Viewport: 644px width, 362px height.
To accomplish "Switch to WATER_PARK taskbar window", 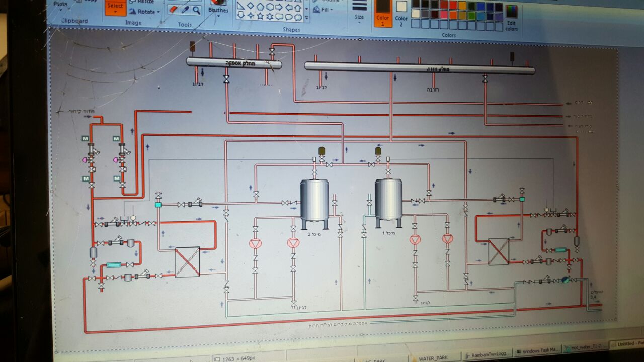I will pos(436,358).
